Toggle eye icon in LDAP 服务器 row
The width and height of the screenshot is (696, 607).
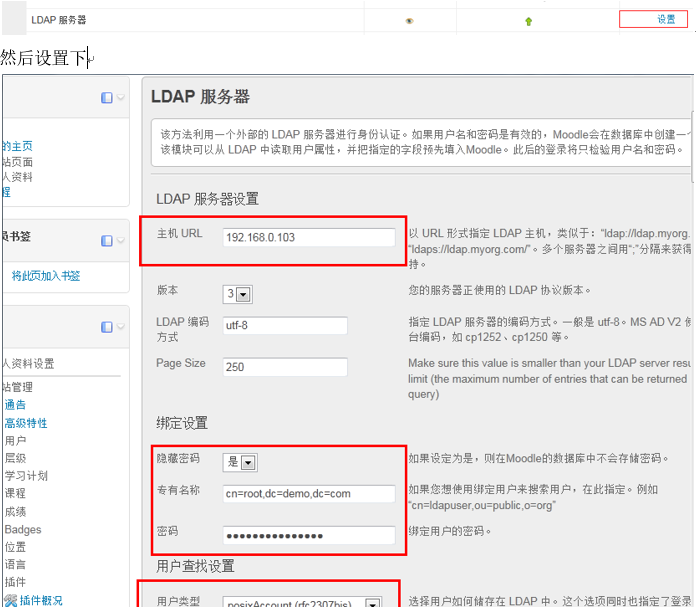(x=409, y=21)
